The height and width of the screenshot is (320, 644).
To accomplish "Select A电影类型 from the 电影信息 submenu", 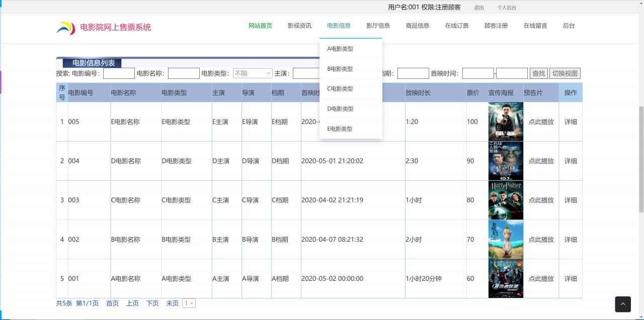I will (x=340, y=49).
